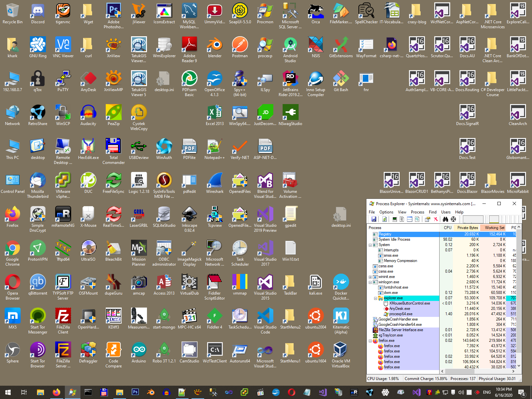Screen dimensions: 532x399
Task: Select the Memory Compression process row
Action: (x=442, y=261)
